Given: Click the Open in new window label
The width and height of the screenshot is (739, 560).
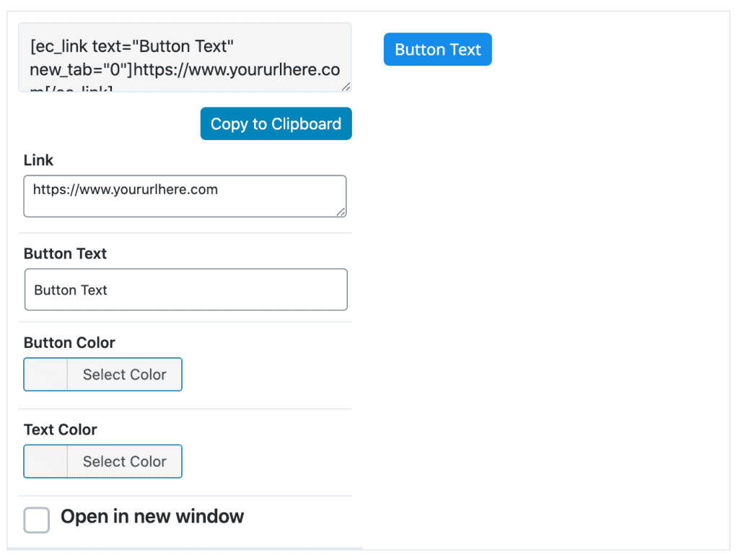Looking at the screenshot, I should pyautogui.click(x=152, y=517).
